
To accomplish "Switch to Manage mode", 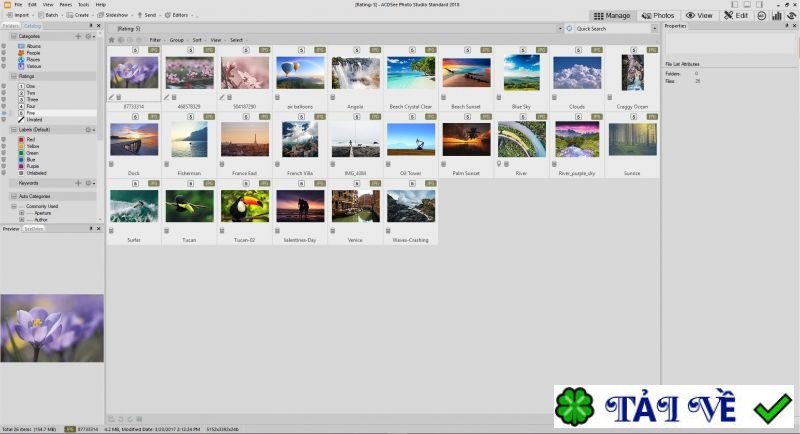I will (612, 16).
